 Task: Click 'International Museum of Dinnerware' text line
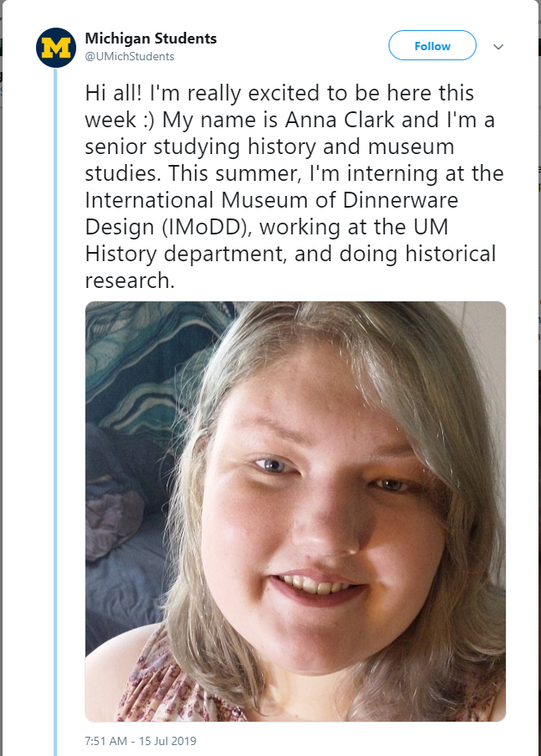tap(271, 200)
